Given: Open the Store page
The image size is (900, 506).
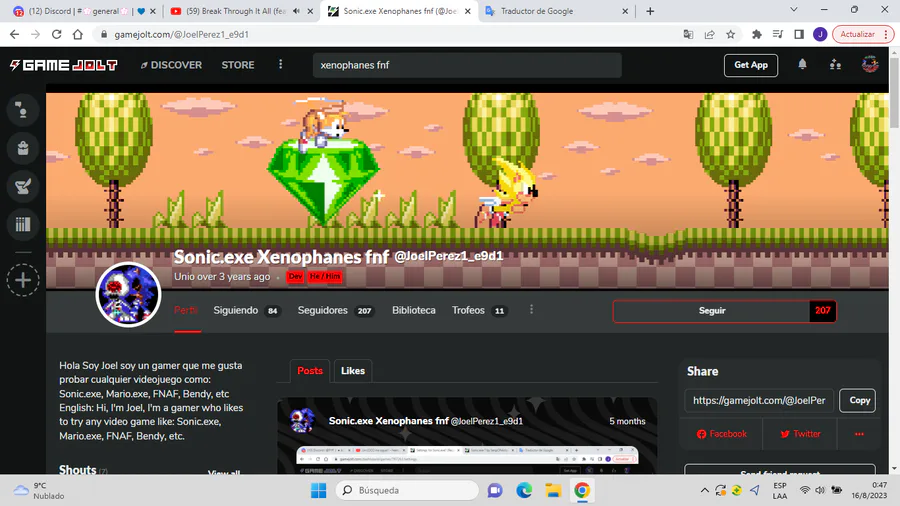Looking at the screenshot, I should click(x=238, y=65).
